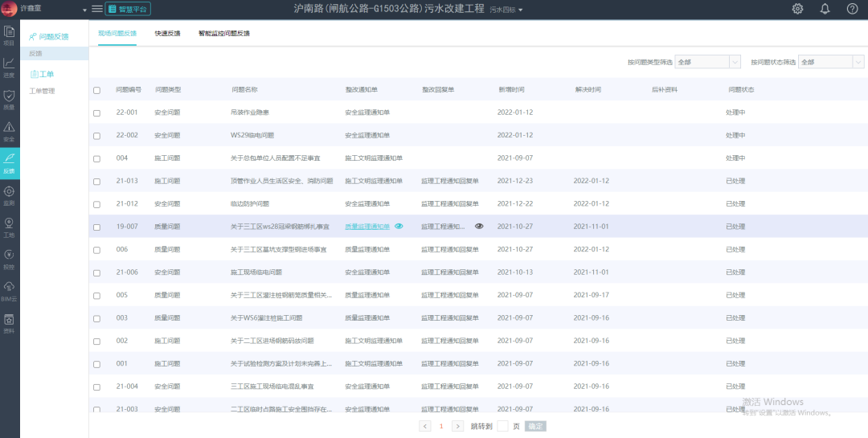868x438 pixels.
Task: Open the 按问题类型筛选 dropdown
Action: 707,62
